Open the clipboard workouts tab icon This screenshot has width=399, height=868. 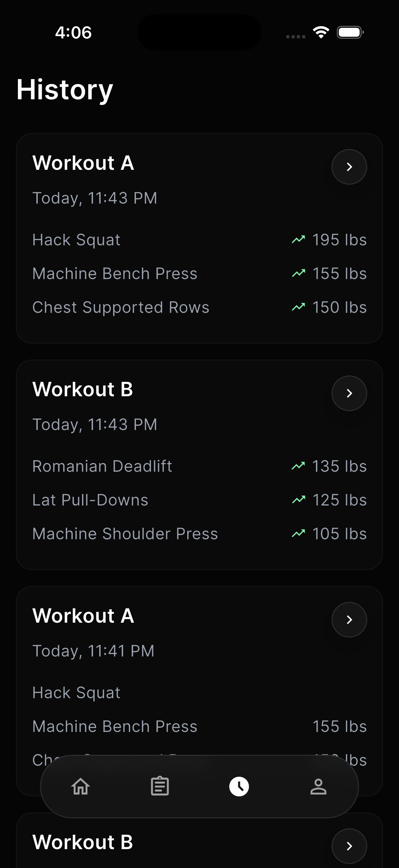(160, 787)
